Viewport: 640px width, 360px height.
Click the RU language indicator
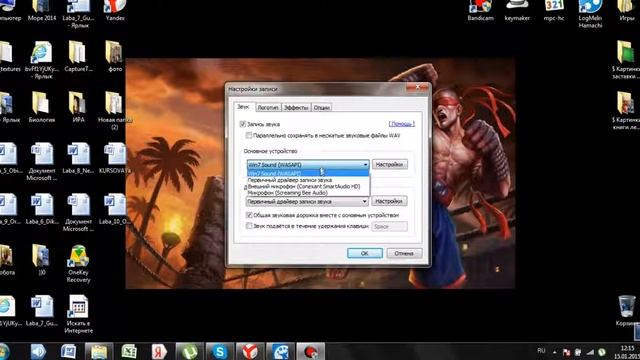click(541, 351)
